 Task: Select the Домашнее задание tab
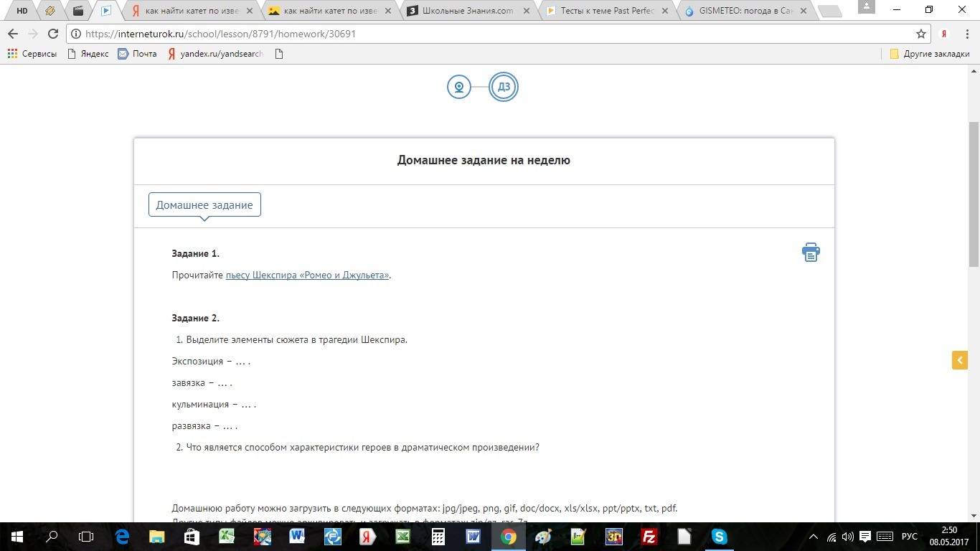pyautogui.click(x=204, y=205)
